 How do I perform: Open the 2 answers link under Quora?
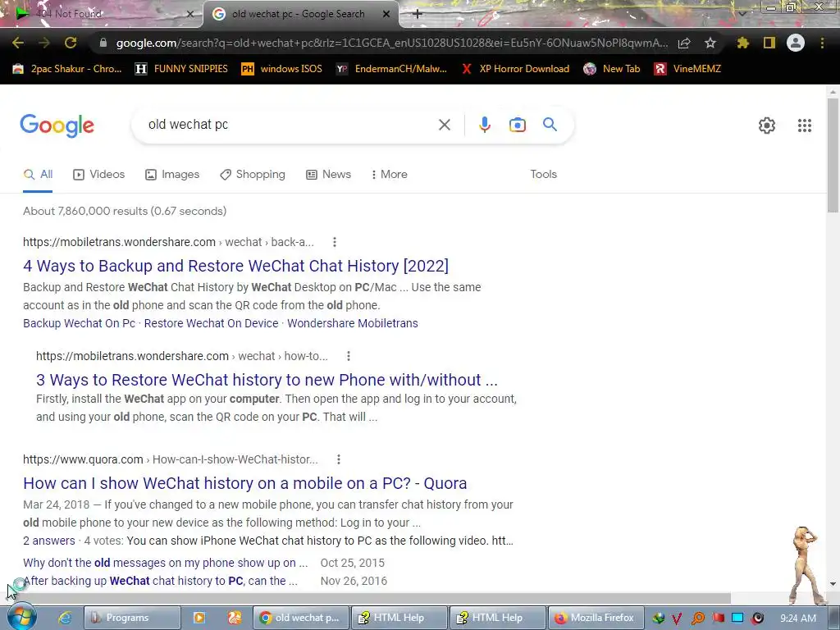point(48,541)
